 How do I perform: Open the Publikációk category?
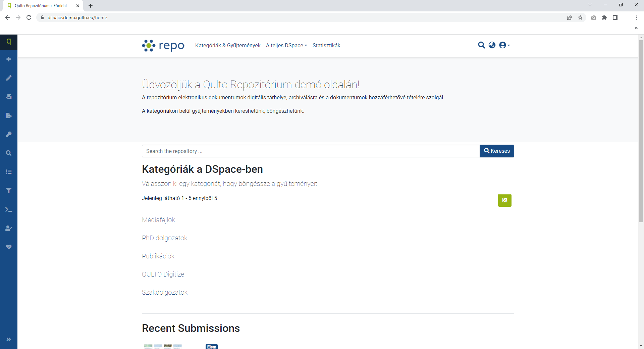pos(158,256)
